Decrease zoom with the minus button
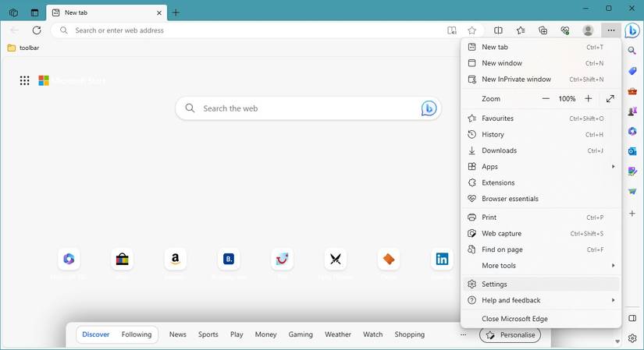644x350 pixels. pos(546,99)
